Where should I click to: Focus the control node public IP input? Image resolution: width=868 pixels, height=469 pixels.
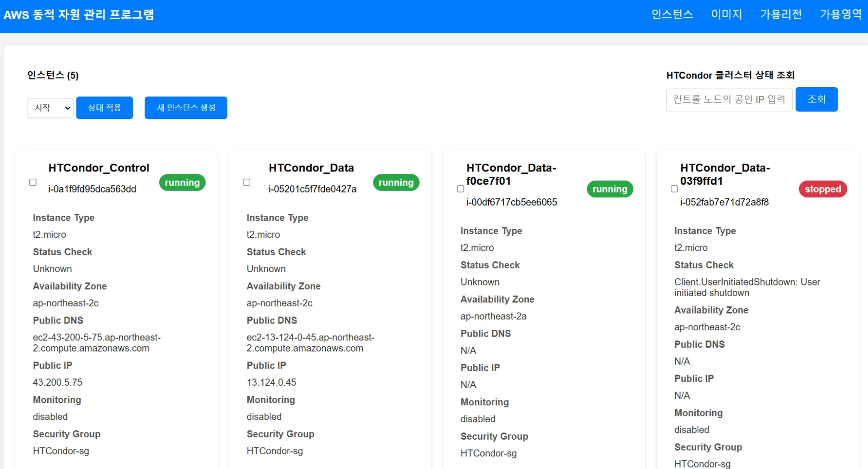point(729,100)
